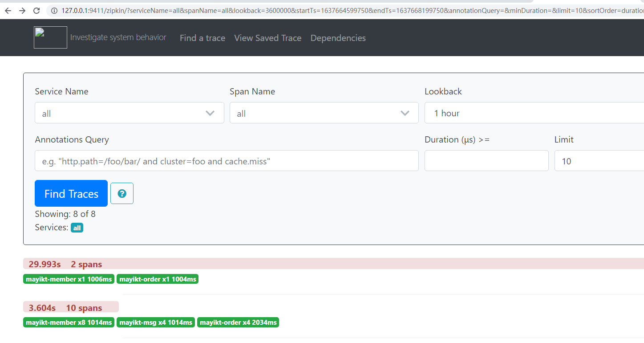Click the Annotations Query label
The height and width of the screenshot is (343, 644).
click(72, 139)
